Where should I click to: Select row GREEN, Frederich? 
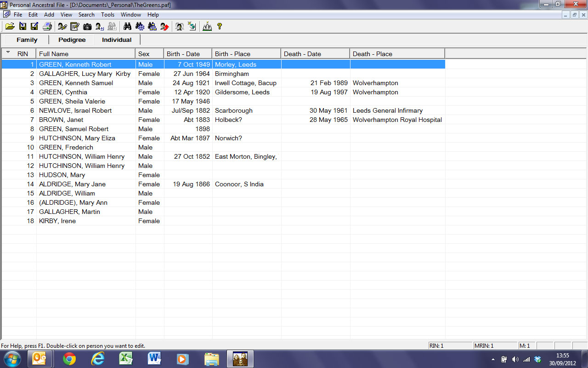pyautogui.click(x=223, y=147)
